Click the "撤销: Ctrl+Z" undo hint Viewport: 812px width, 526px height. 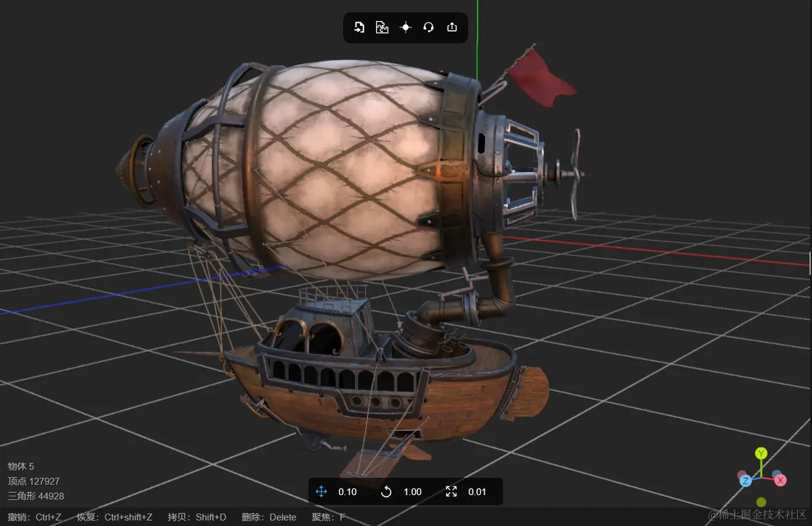click(35, 517)
